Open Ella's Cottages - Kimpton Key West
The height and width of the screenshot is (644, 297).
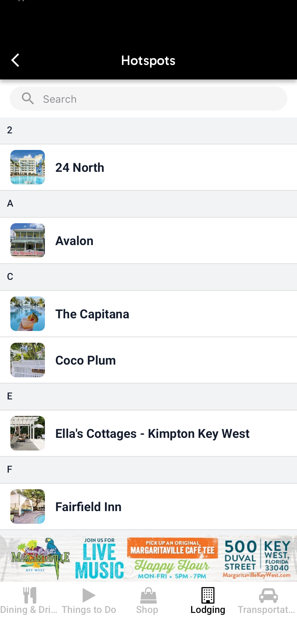tap(148, 433)
